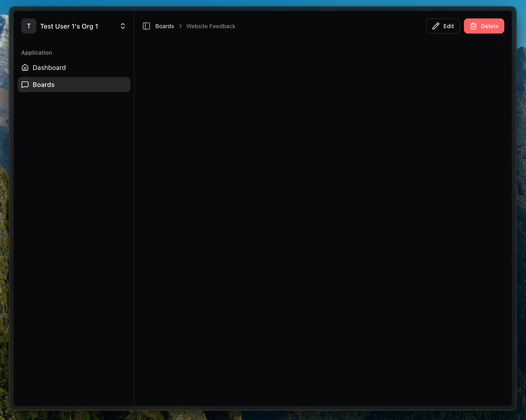Click empty space below the Boards item

pos(73,220)
